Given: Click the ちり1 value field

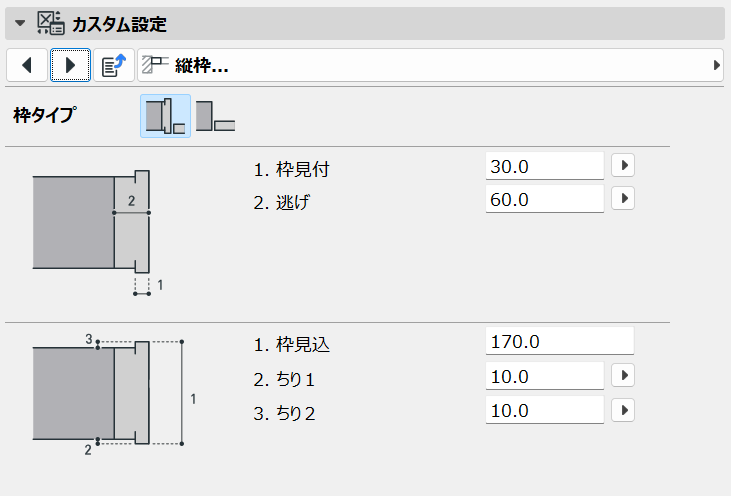Looking at the screenshot, I should pyautogui.click(x=545, y=376).
